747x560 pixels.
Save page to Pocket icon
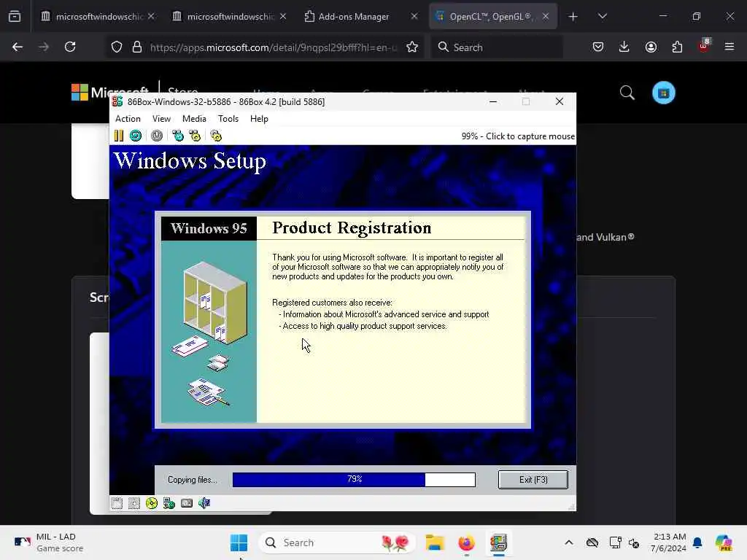(598, 47)
